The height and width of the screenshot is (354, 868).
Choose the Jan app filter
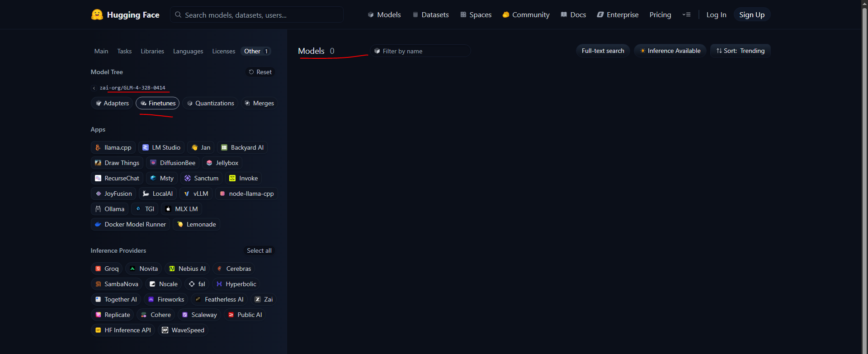[x=201, y=147]
